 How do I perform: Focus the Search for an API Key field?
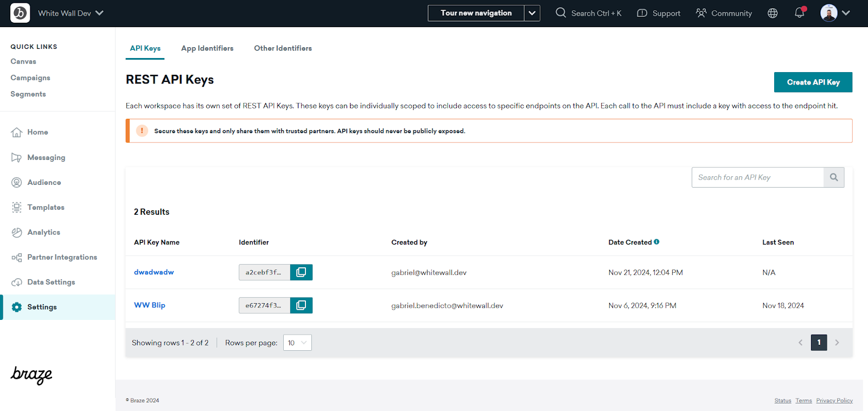pos(758,177)
